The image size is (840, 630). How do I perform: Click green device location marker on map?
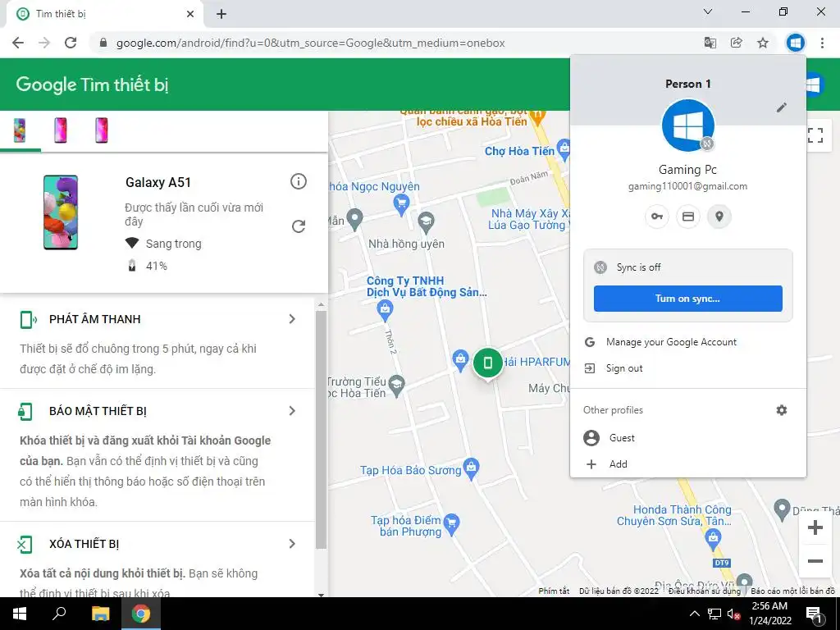tap(487, 363)
